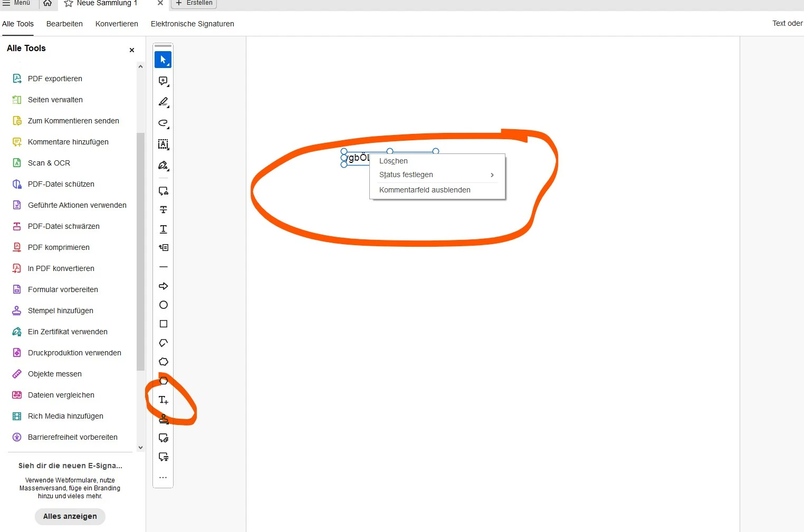This screenshot has height=532, width=804.
Task: Open the home icon tab
Action: 47,3
